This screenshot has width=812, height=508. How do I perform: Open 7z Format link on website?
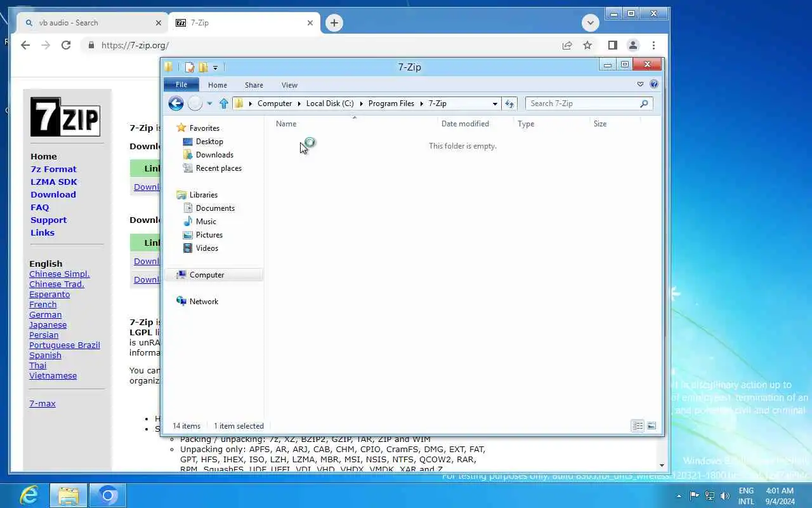53,169
